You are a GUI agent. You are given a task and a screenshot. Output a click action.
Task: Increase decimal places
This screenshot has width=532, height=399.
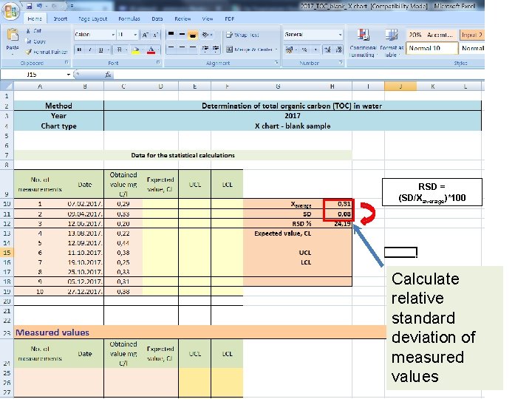coord(328,50)
